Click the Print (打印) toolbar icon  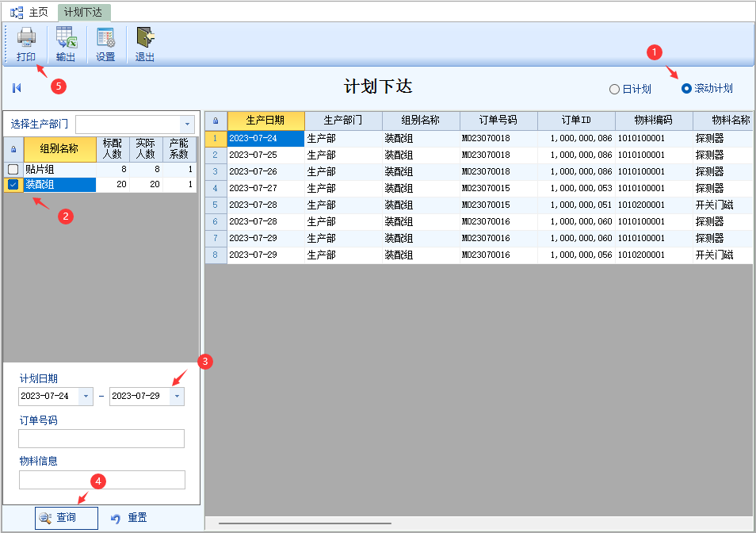(x=26, y=44)
